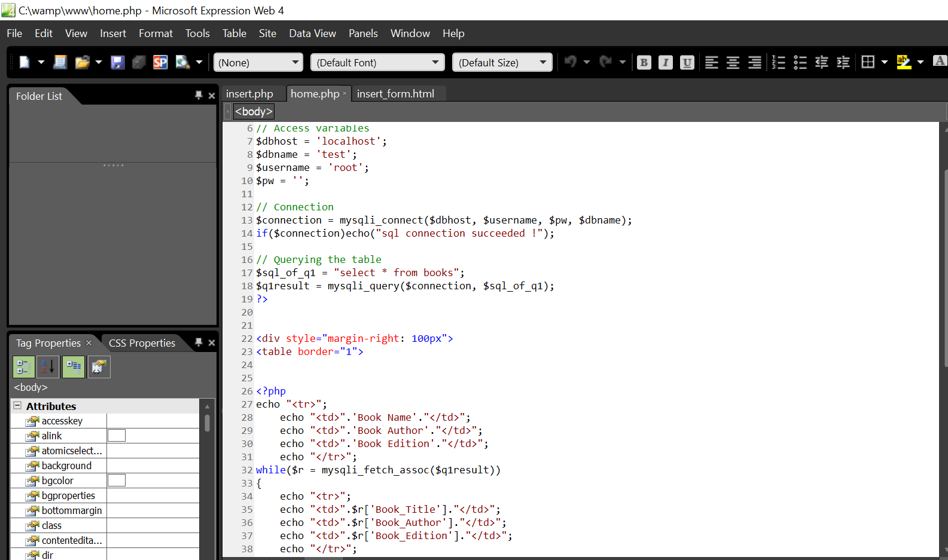The width and height of the screenshot is (948, 560).
Task: Open the Format menu
Action: tap(156, 33)
